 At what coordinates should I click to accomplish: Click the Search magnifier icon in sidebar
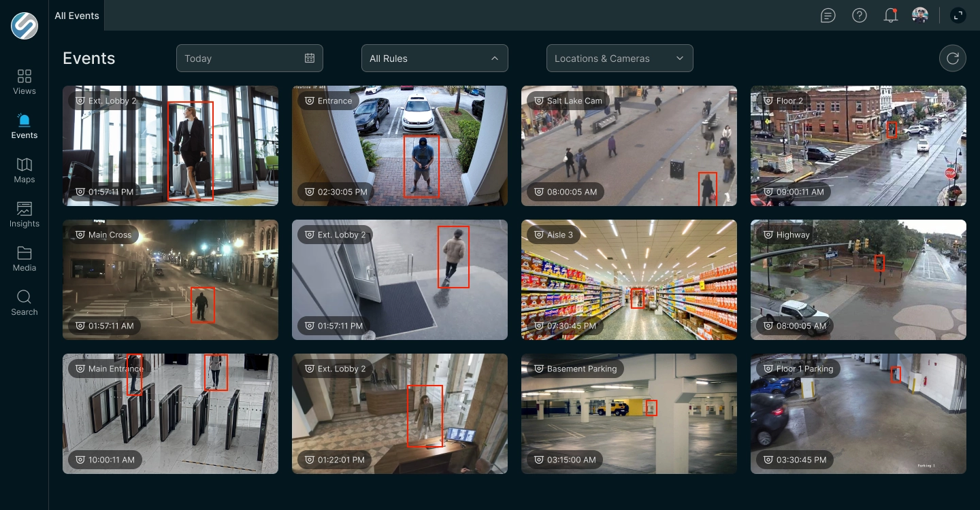pos(24,297)
